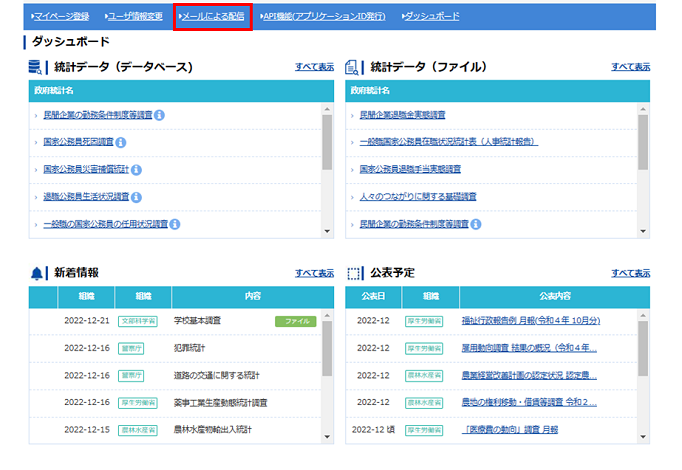Open API機能(アプリケーションID発行) menu link
Image resolution: width=682 pixels, height=470 pixels.
point(323,17)
